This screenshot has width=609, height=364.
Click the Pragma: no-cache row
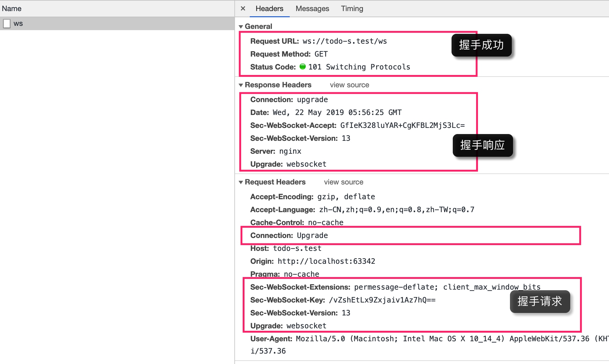tap(285, 274)
